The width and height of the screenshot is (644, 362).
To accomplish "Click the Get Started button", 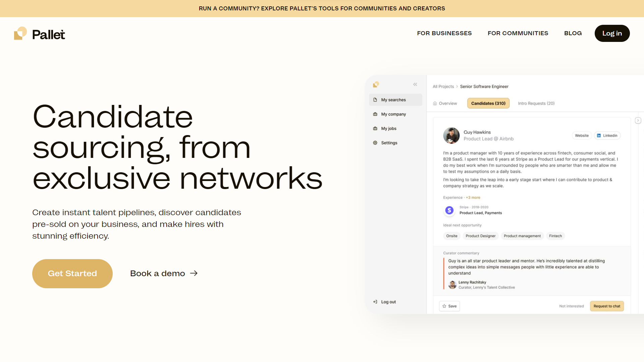I will pos(72,274).
